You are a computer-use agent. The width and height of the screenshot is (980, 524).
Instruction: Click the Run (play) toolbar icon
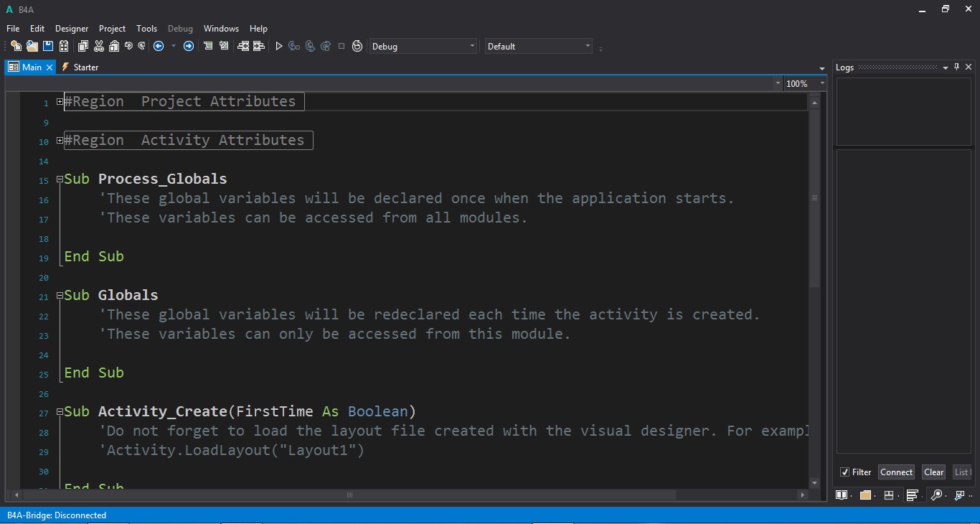(x=279, y=46)
